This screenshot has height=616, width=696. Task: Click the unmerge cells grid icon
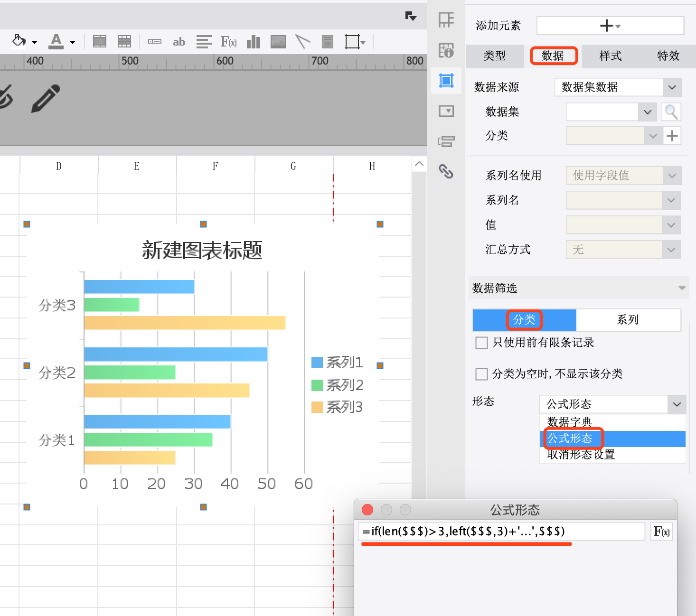pos(124,42)
